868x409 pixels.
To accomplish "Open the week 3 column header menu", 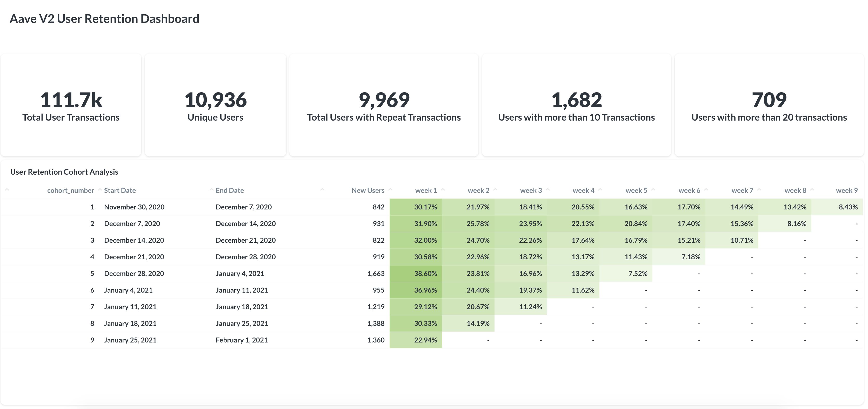I will (x=531, y=190).
